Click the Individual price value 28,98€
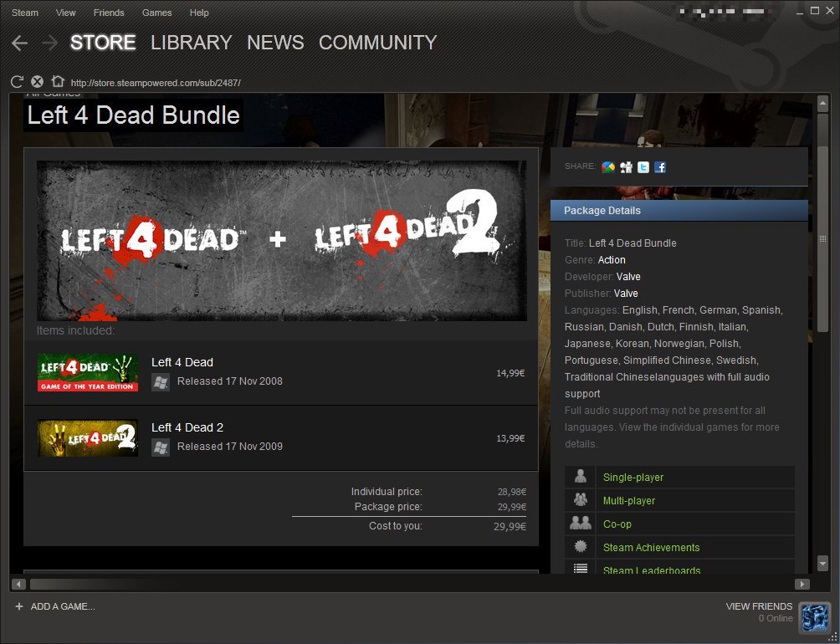Image resolution: width=840 pixels, height=644 pixels. (511, 492)
